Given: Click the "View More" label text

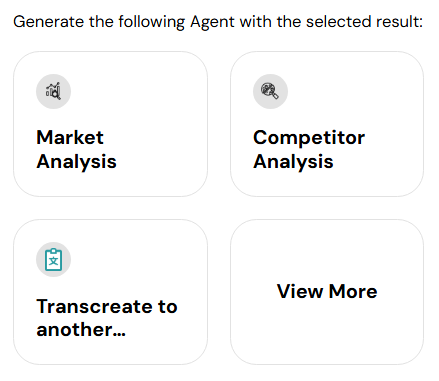Looking at the screenshot, I should (x=327, y=291).
